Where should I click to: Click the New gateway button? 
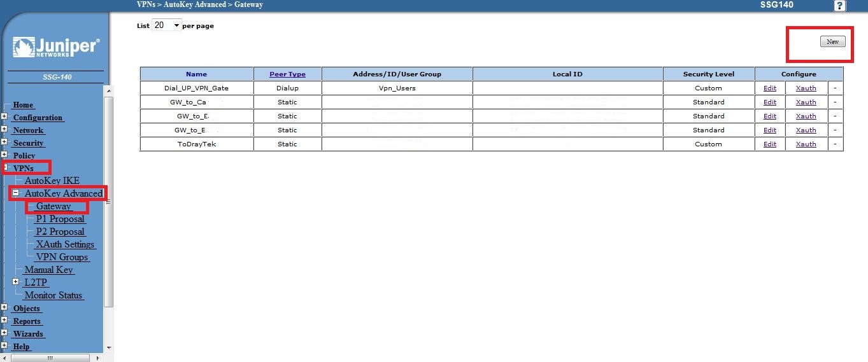click(832, 42)
